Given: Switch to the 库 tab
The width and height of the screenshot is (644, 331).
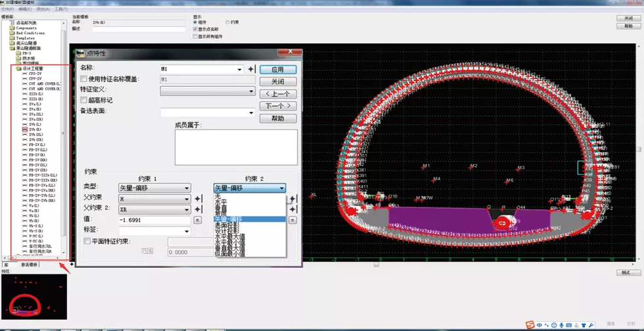Looking at the screenshot, I should pyautogui.click(x=6, y=265).
